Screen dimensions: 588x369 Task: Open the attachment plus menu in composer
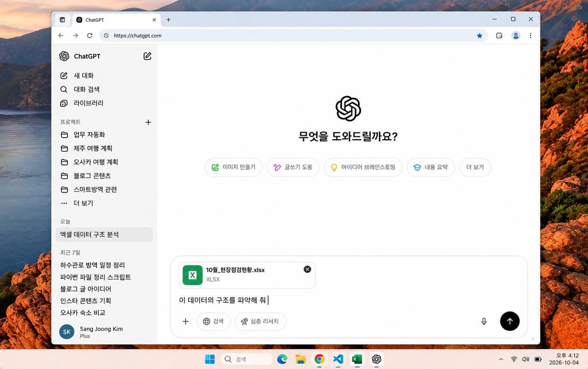tap(185, 321)
